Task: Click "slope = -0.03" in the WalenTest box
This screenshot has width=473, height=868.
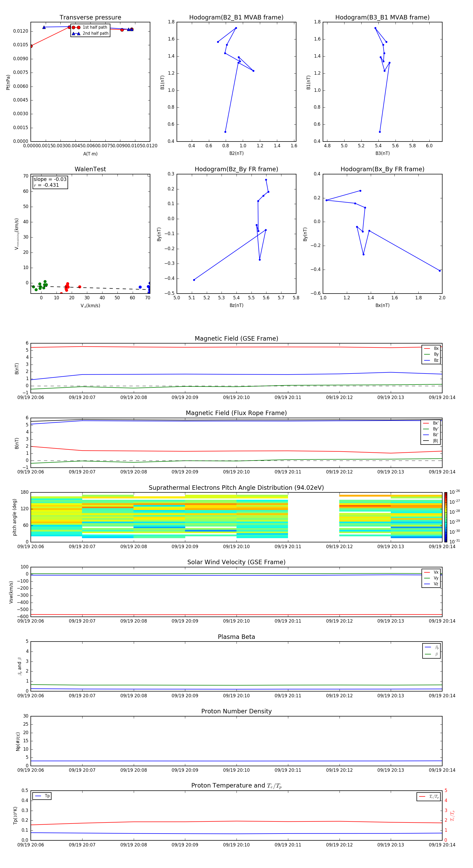Action: (x=50, y=179)
